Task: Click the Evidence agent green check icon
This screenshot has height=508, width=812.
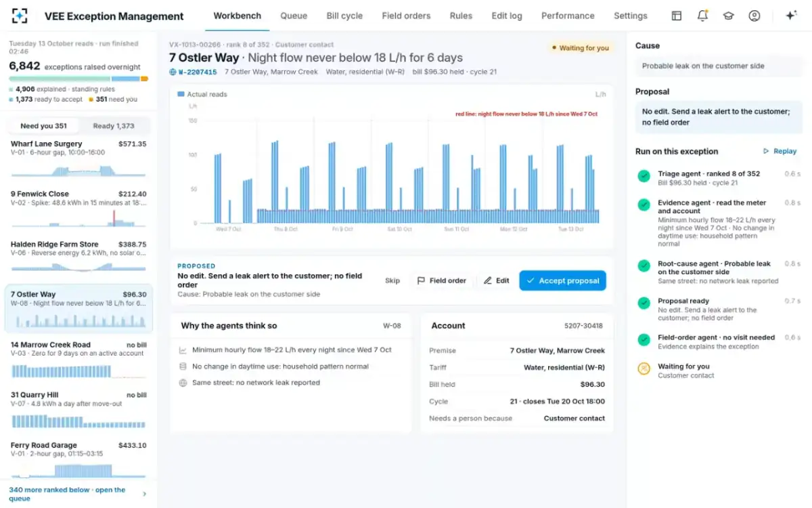Action: click(644, 205)
